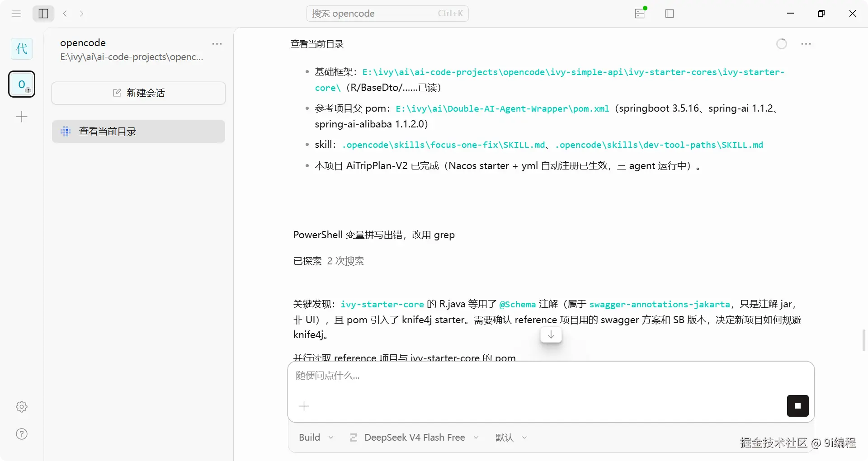This screenshot has width=868, height=461.
Task: Open focus-one-fix SKILL.md link
Action: pyautogui.click(x=443, y=145)
